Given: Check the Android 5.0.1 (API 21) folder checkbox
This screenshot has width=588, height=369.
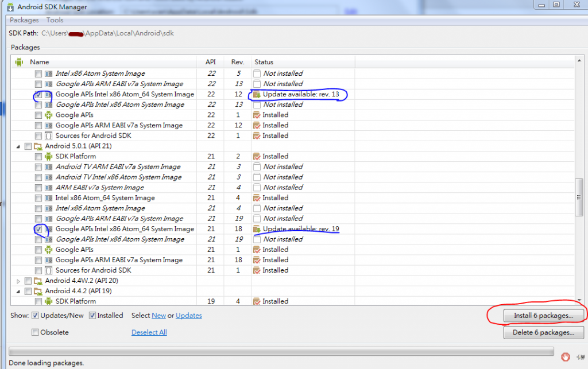Looking at the screenshot, I should pyautogui.click(x=28, y=146).
